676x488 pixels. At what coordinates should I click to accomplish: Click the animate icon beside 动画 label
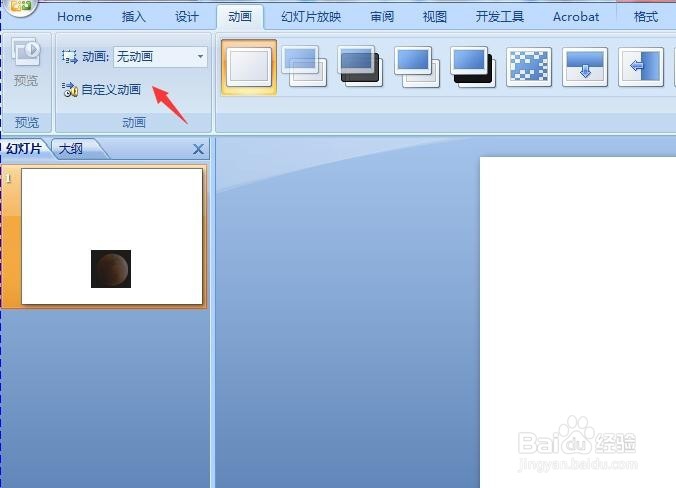pyautogui.click(x=69, y=56)
